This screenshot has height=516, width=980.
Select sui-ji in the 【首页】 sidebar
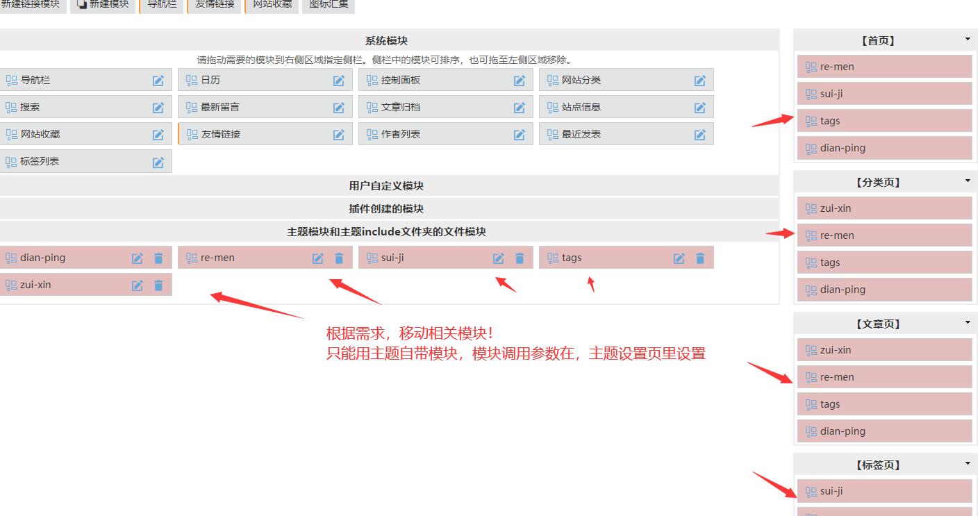coord(885,94)
